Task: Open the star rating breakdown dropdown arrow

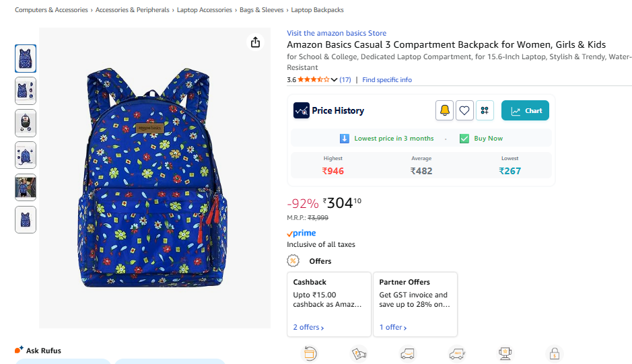Action: click(x=334, y=80)
